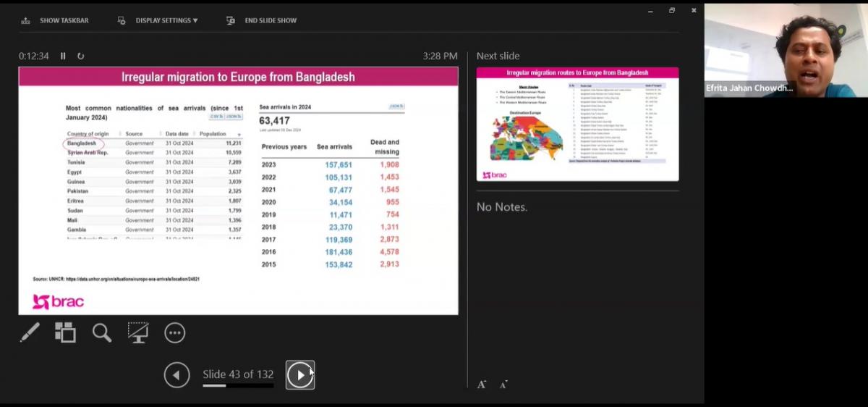Viewport: 868px width, 407px height.
Task: Click the Slide 43 of 132 counter
Action: tap(238, 374)
